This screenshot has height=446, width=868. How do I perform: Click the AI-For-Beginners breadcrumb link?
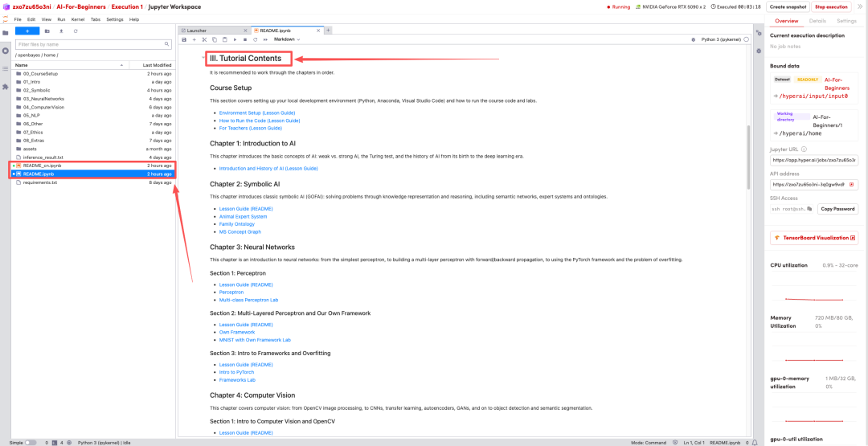[x=81, y=6]
